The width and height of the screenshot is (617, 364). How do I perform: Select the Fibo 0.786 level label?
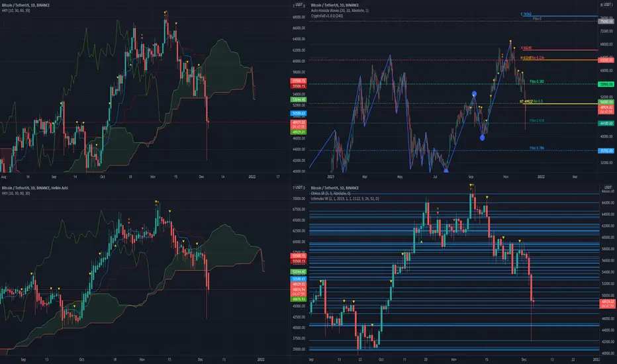click(x=537, y=148)
